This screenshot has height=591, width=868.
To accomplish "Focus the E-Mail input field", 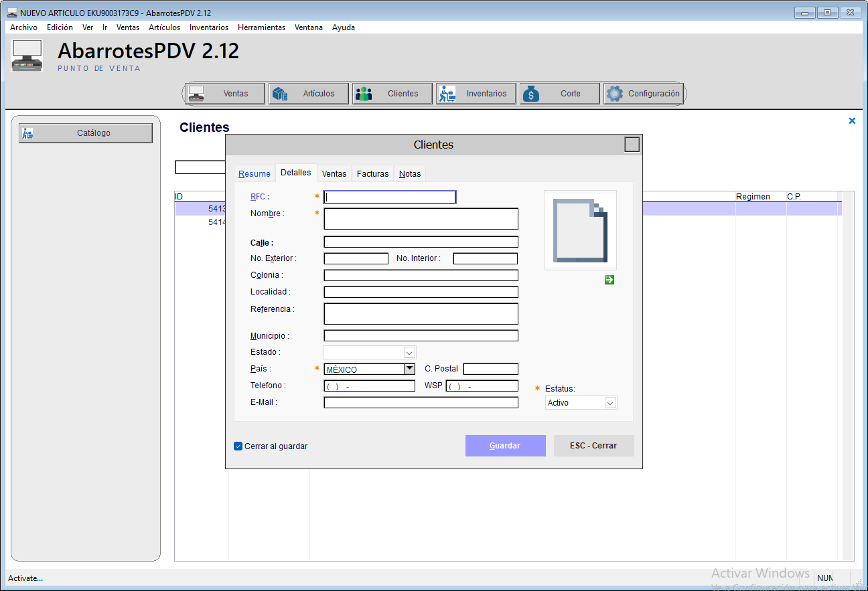I will tap(421, 402).
